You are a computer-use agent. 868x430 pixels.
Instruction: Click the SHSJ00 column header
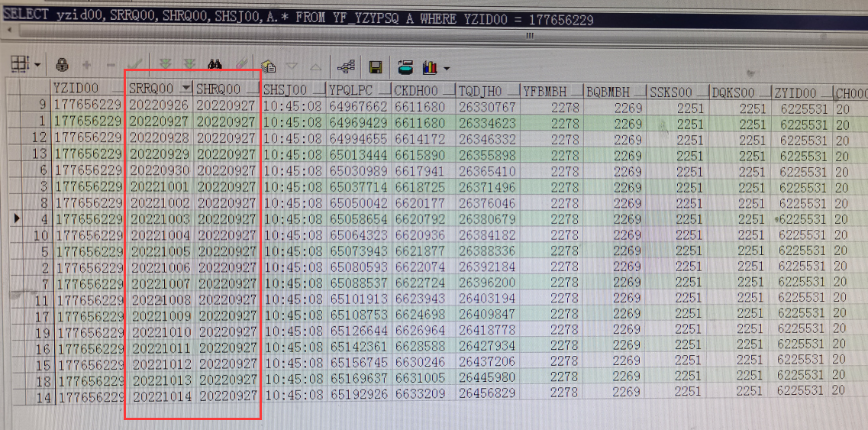click(x=293, y=90)
